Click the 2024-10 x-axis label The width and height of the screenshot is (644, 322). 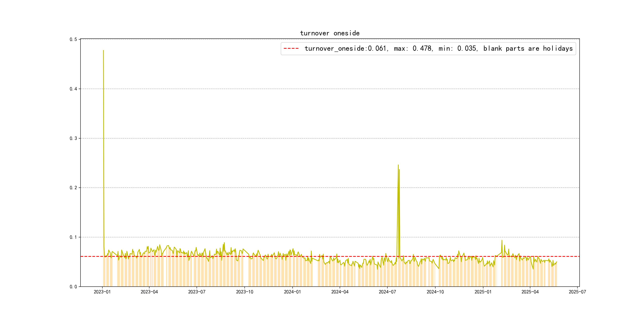click(435, 292)
